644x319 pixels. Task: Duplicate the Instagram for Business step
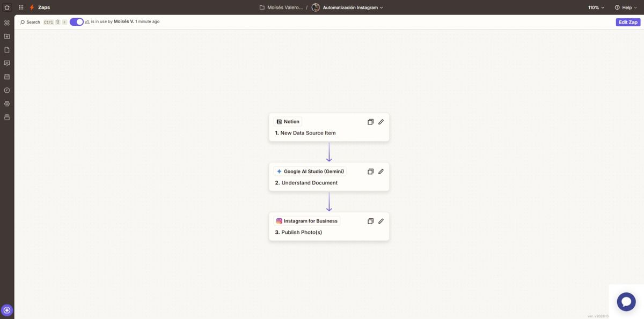(x=370, y=221)
